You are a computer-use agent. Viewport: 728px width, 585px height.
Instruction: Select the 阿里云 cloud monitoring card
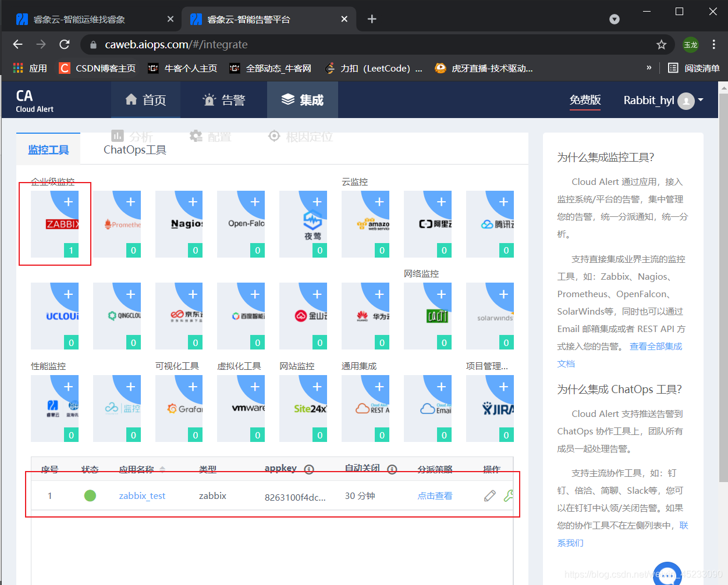428,224
